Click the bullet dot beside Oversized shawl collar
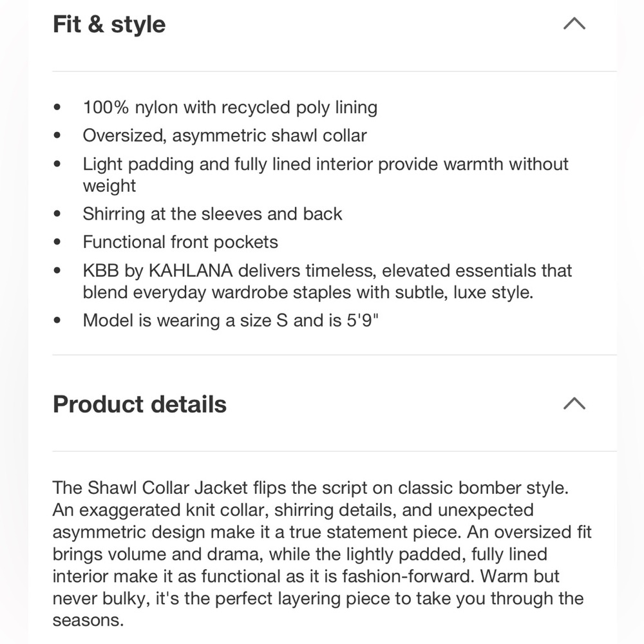644x644 pixels. pos(57,135)
